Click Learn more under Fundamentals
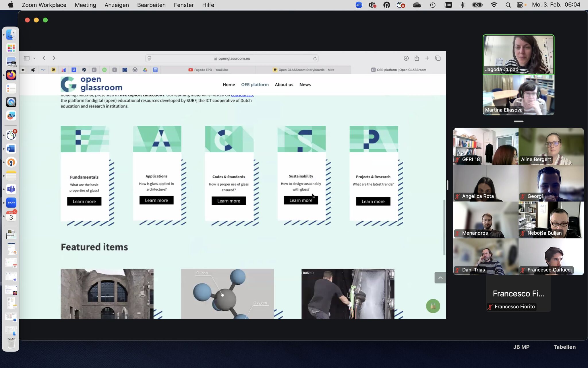 pyautogui.click(x=84, y=201)
